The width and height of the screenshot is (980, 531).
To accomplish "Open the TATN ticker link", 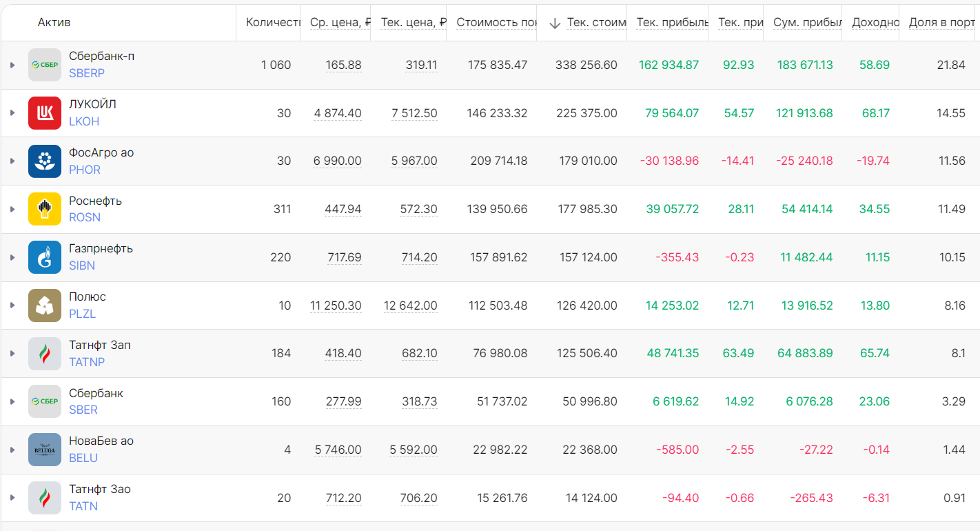I will 83,506.
